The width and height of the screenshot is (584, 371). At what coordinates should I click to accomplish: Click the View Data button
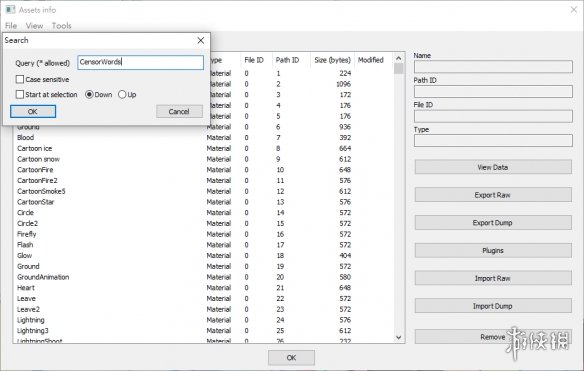pos(493,167)
